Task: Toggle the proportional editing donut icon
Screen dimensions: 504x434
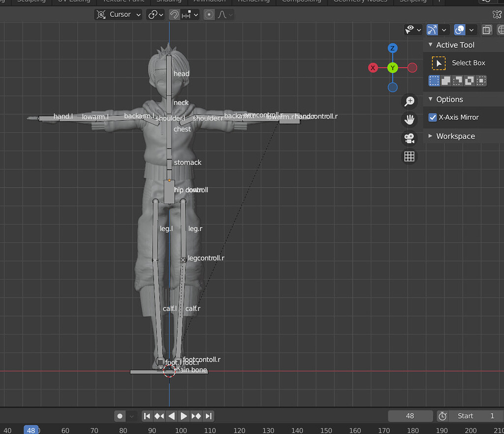Action: coord(209,14)
